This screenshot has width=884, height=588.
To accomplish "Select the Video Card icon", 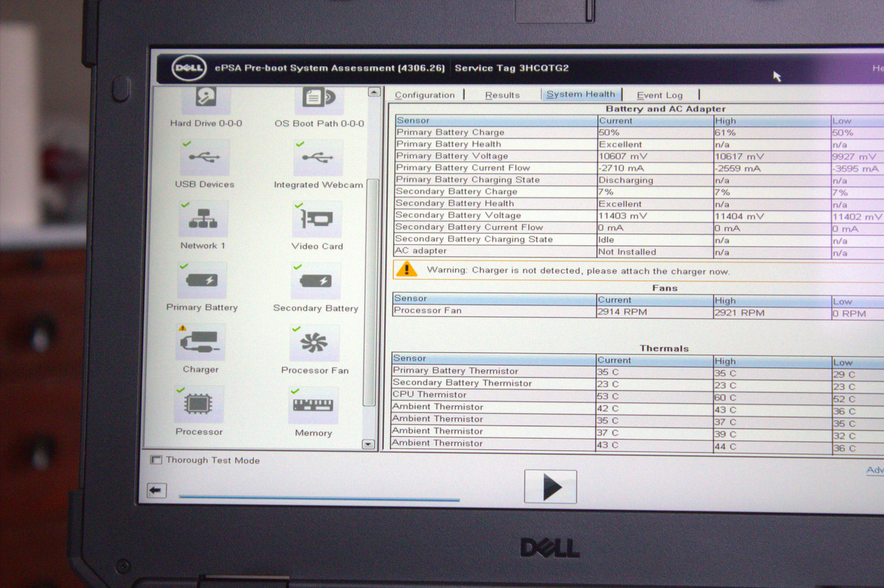I will (317, 219).
